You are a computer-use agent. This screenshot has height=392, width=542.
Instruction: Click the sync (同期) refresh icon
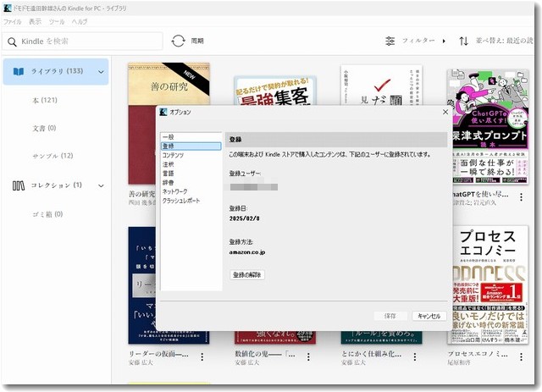(x=178, y=41)
